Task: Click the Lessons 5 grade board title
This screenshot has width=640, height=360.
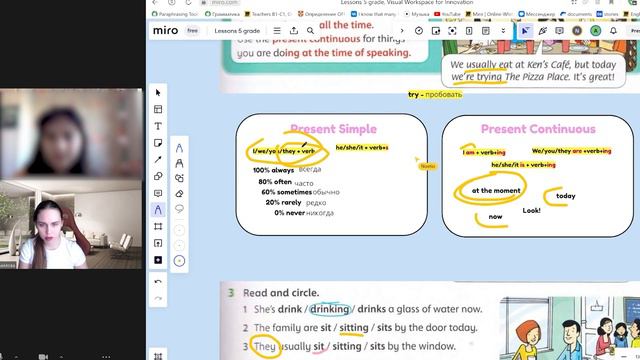Action: click(237, 31)
